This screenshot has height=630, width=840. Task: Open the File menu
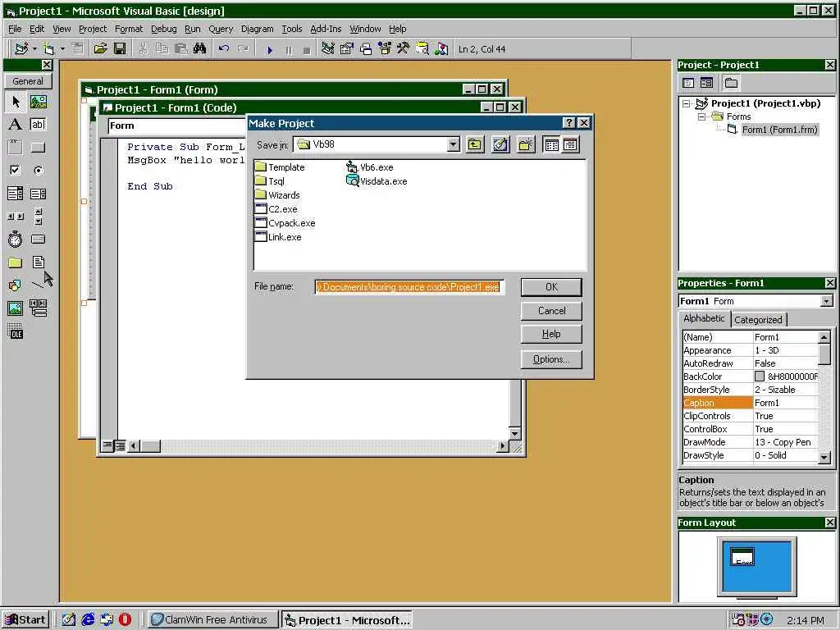coord(15,29)
